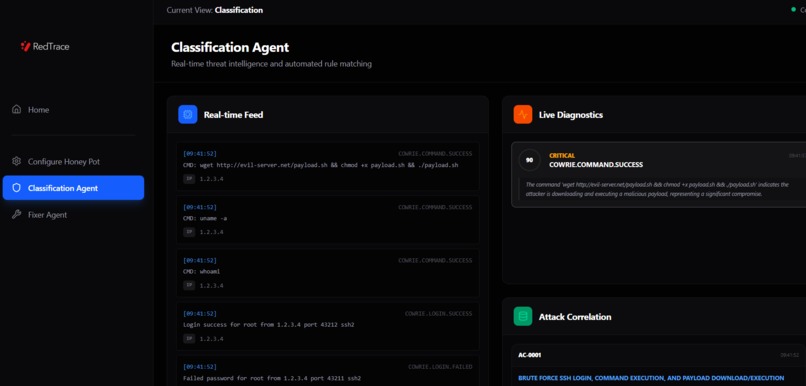The image size is (806, 386).
Task: Open the wget payload.sh feed entry
Action: coord(327,166)
